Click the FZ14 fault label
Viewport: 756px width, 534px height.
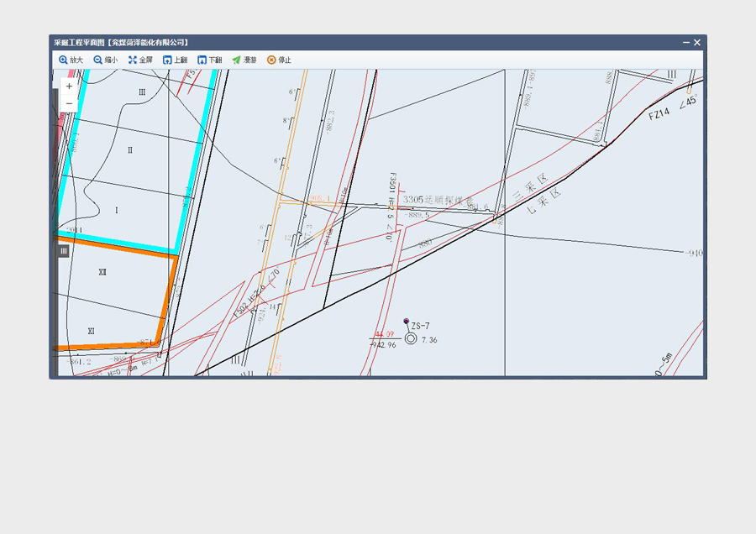(660, 113)
